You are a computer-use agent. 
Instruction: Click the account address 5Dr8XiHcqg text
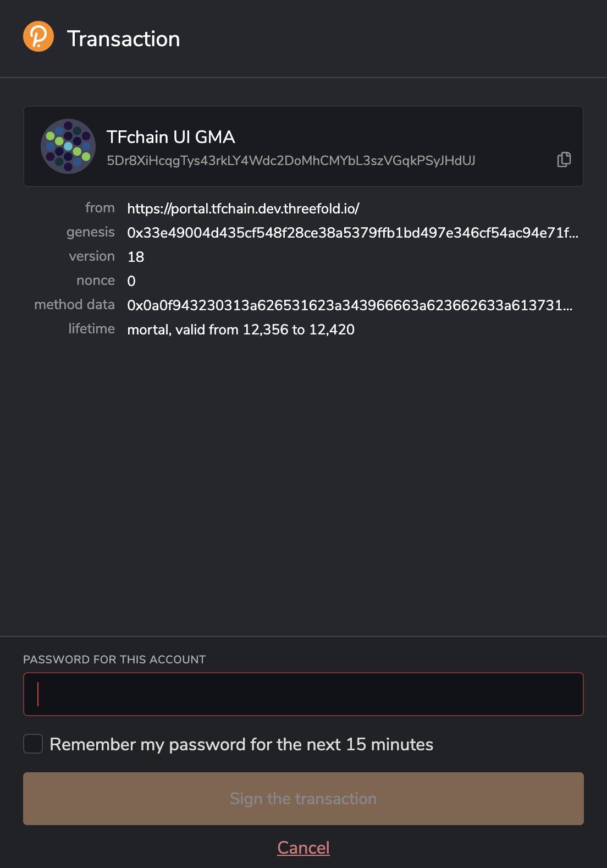[x=291, y=161]
